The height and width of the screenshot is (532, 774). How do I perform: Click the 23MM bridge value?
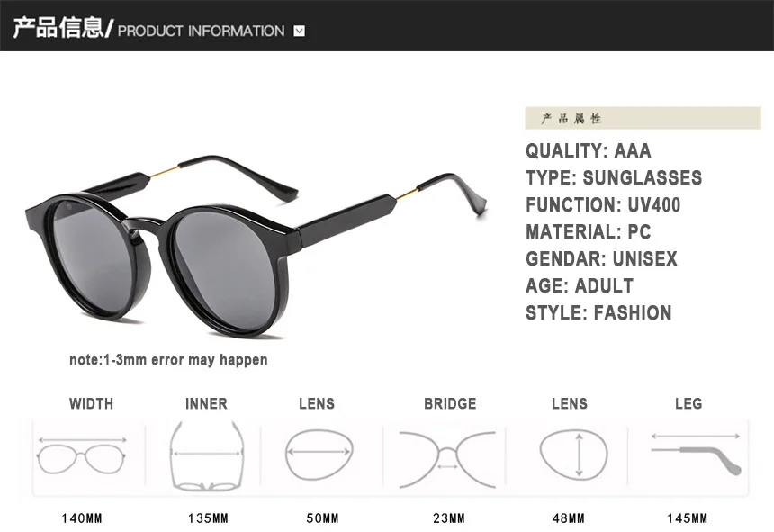[x=449, y=518]
